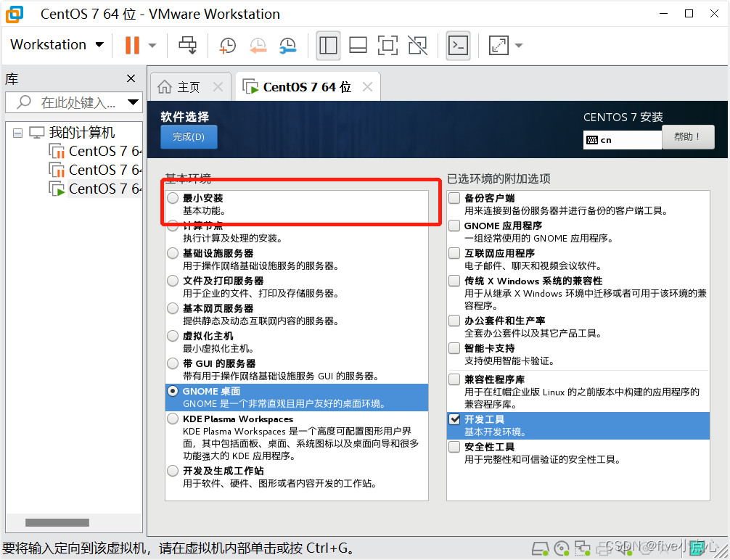
Task: Open the library search filter dropdown
Action: tap(133, 102)
